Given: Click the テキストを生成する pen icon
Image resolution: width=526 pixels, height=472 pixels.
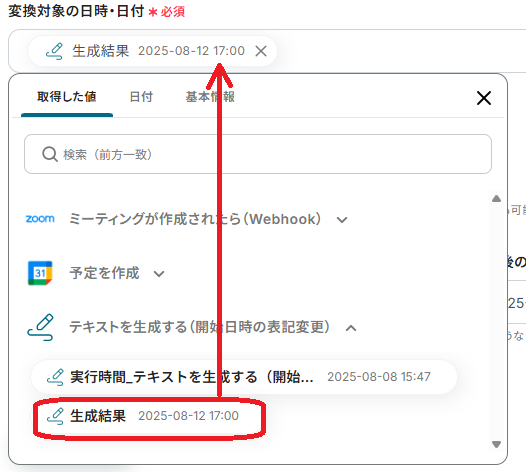Looking at the screenshot, I should (x=41, y=327).
